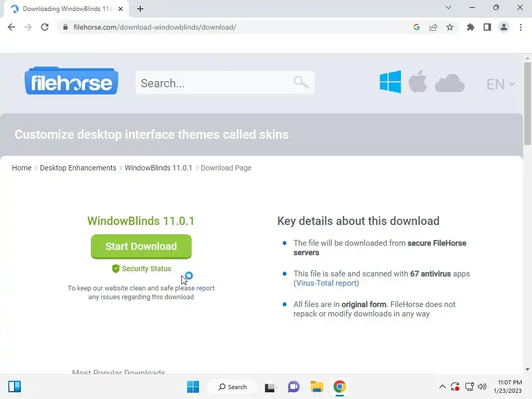This screenshot has height=399, width=532.
Task: Open the Virus-Total report link
Action: 326,283
